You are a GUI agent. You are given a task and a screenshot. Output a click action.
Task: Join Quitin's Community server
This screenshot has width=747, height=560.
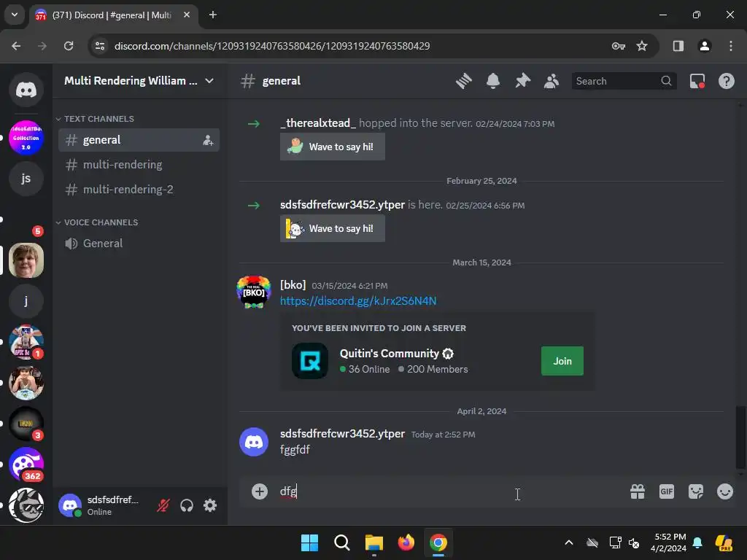click(562, 361)
